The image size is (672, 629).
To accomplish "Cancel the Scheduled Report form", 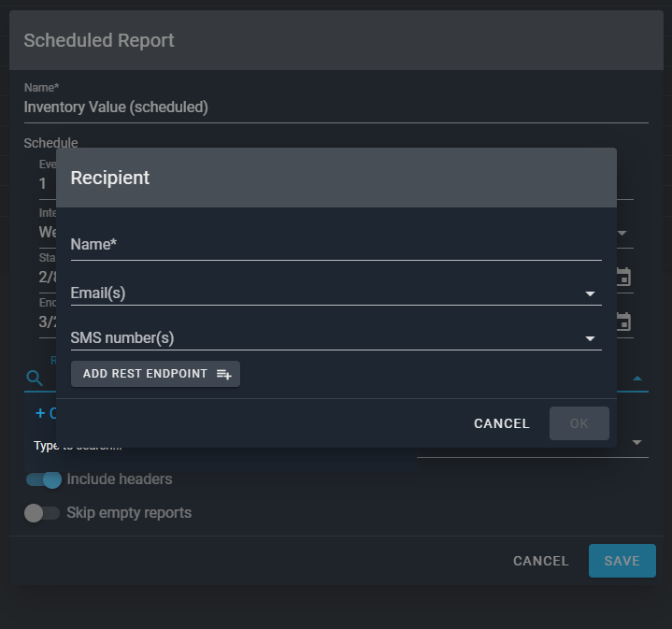I will click(540, 561).
